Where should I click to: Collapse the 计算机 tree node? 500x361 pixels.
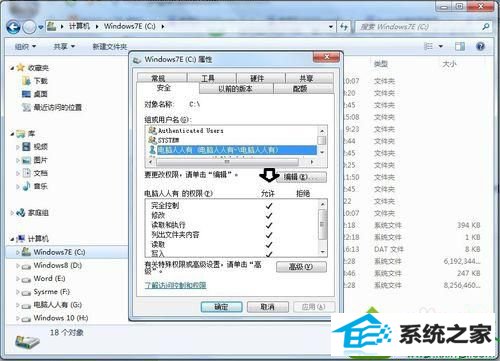[12, 239]
